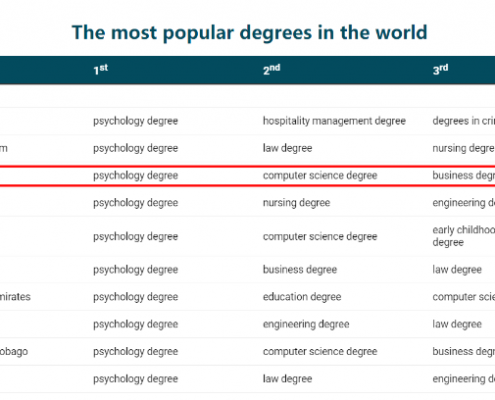Image resolution: width=495 pixels, height=400 pixels.
Task: Click the psychology degree in the first data row
Action: coord(135,121)
